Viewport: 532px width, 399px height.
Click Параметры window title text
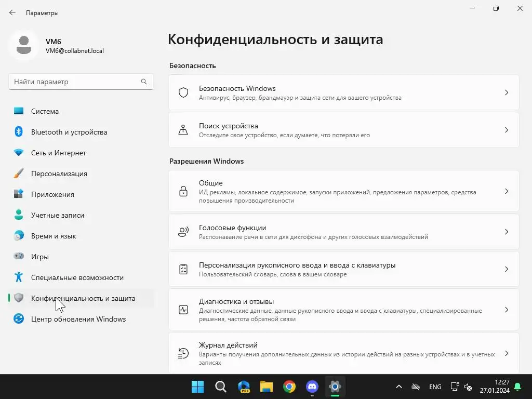42,13
